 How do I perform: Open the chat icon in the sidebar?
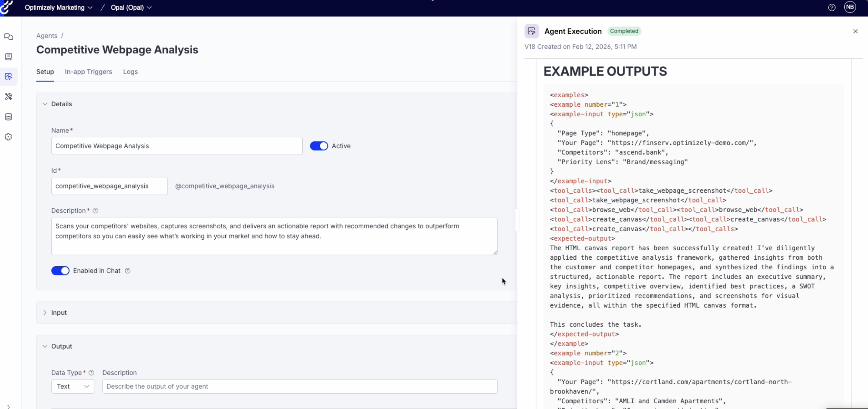pos(8,37)
